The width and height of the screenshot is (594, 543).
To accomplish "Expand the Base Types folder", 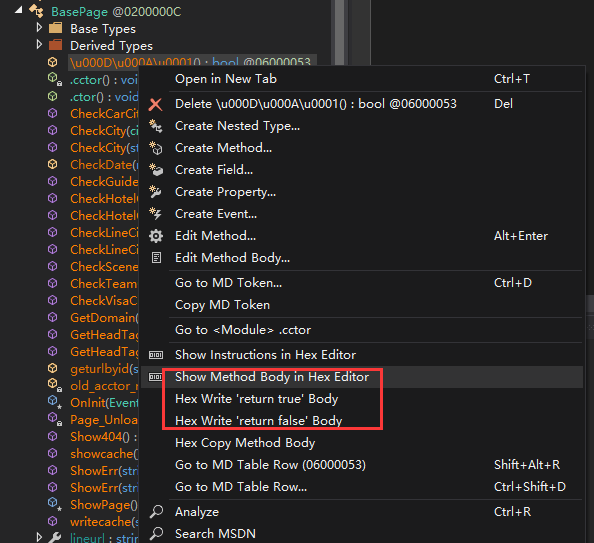I will pyautogui.click(x=39, y=28).
